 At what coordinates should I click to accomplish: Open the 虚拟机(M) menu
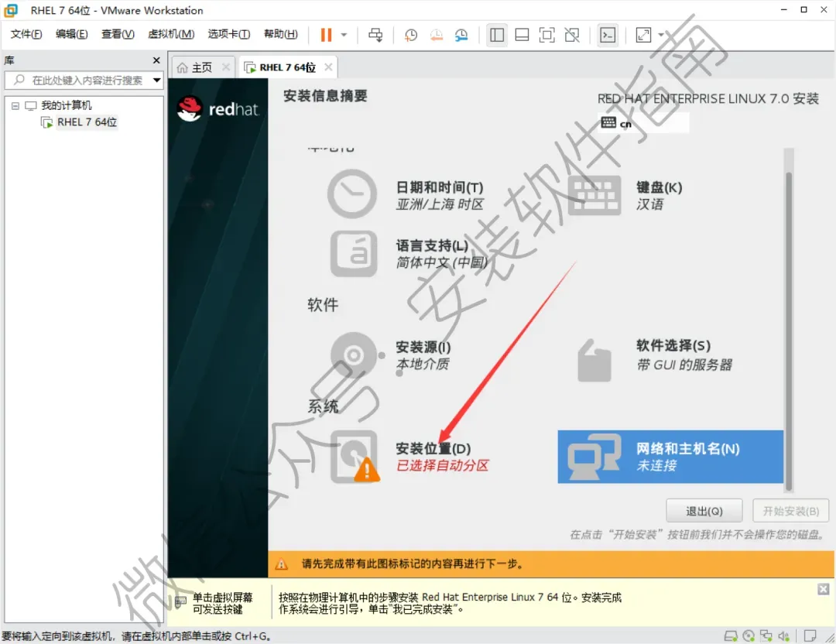171,34
